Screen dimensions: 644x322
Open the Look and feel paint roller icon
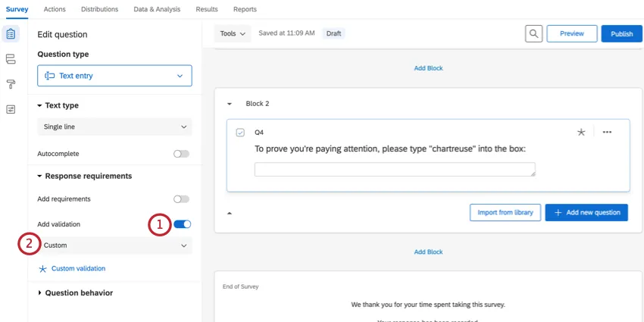click(x=11, y=84)
